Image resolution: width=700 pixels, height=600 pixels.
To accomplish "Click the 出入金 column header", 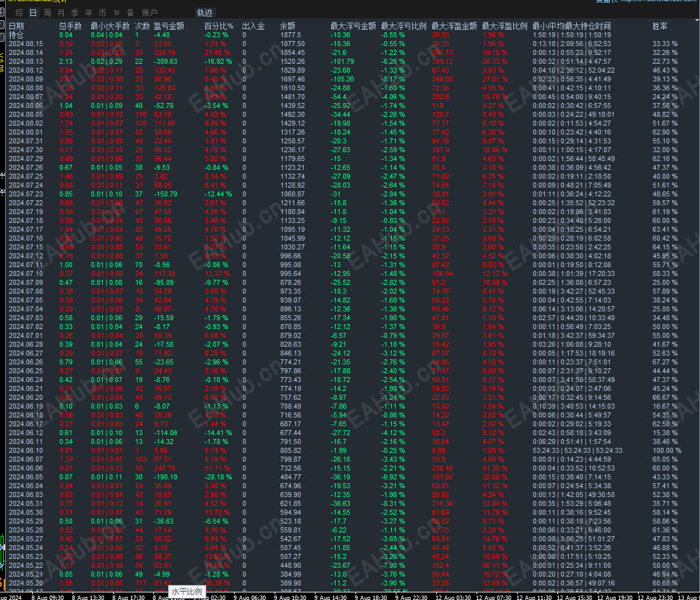I will click(x=253, y=26).
